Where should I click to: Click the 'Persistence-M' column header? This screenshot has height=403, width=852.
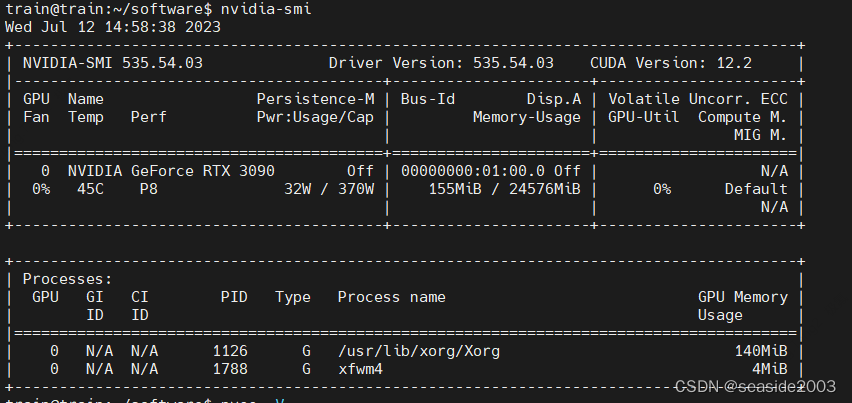click(x=316, y=99)
